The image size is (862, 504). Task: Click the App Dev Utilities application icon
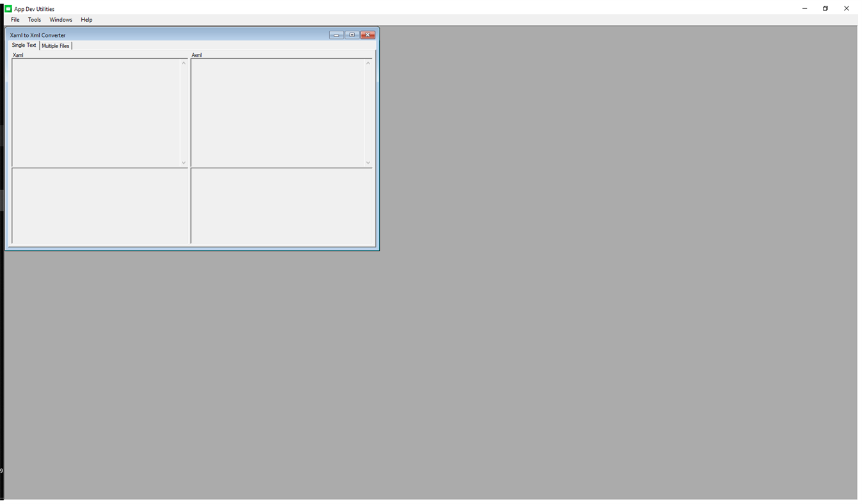6,8
